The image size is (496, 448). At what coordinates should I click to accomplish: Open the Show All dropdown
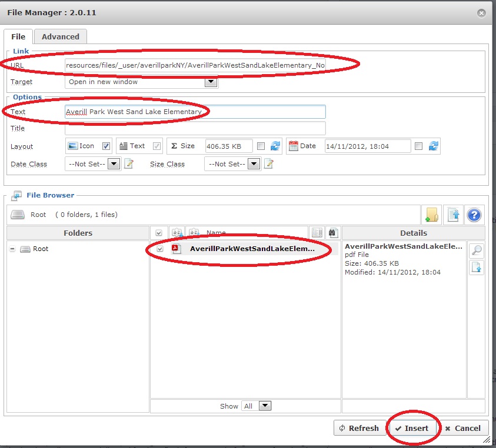click(x=265, y=406)
